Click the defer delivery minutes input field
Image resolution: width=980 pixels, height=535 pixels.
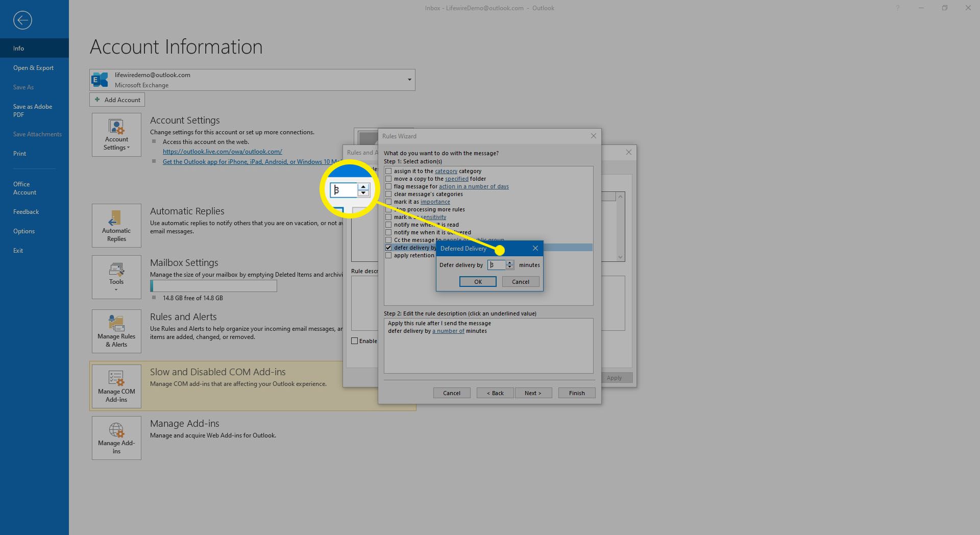[497, 265]
